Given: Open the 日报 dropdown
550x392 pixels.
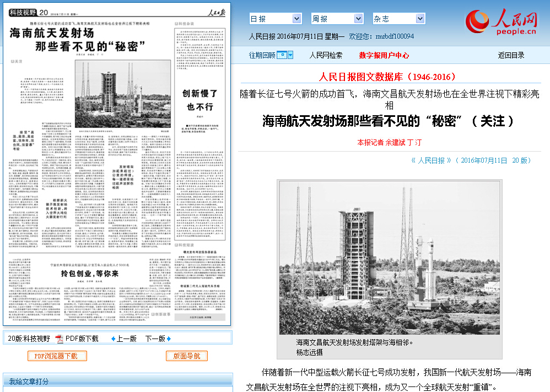Looking at the screenshot, I should tap(276, 19).
